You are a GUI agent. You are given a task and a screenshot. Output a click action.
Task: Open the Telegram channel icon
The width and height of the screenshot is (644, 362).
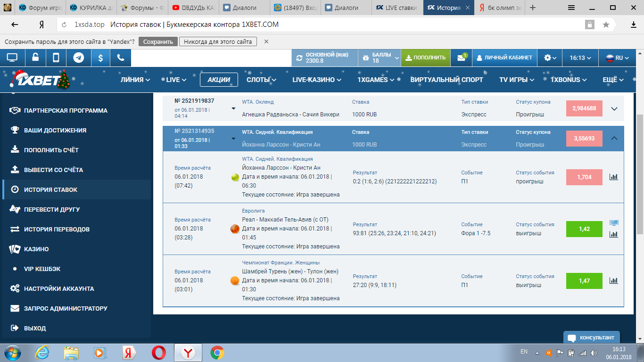click(x=79, y=58)
